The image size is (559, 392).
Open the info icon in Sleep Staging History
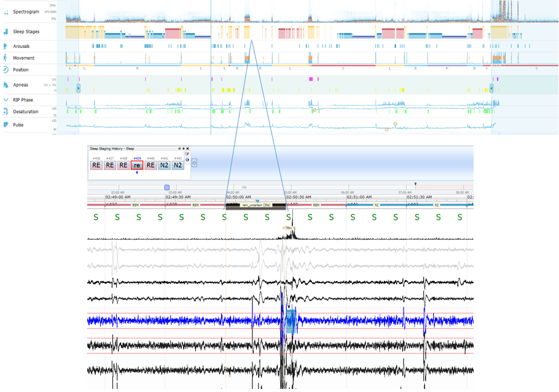click(187, 160)
